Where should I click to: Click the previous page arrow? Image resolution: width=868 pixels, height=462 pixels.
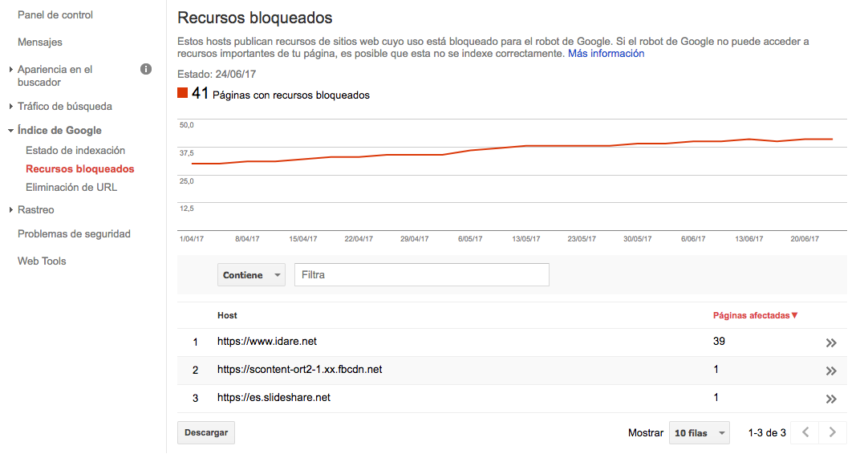805,432
